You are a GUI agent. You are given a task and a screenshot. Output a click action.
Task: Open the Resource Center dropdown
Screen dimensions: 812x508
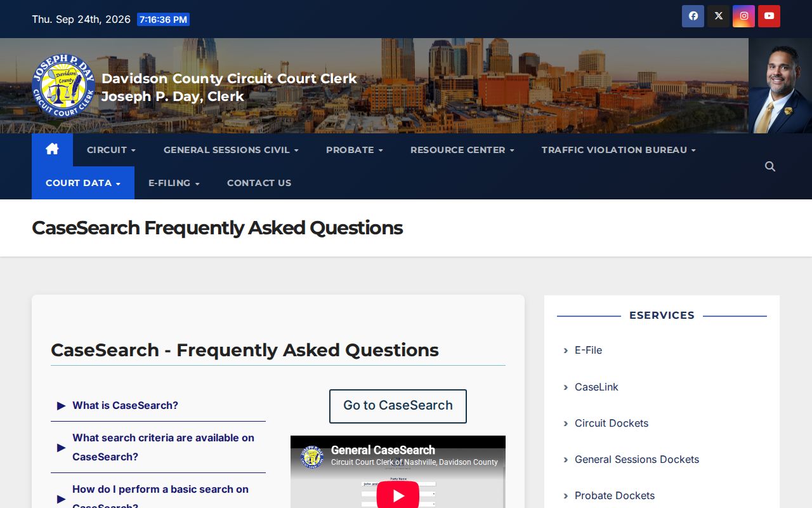(462, 150)
